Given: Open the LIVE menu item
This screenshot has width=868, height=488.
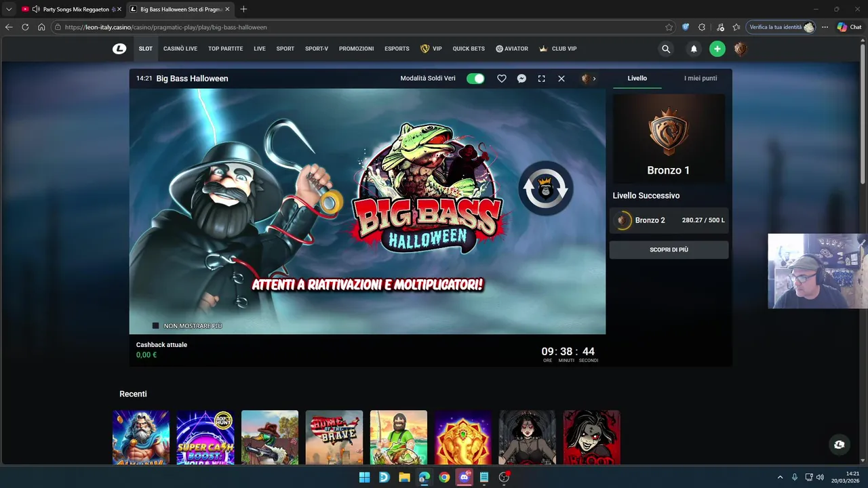Looking at the screenshot, I should (260, 49).
